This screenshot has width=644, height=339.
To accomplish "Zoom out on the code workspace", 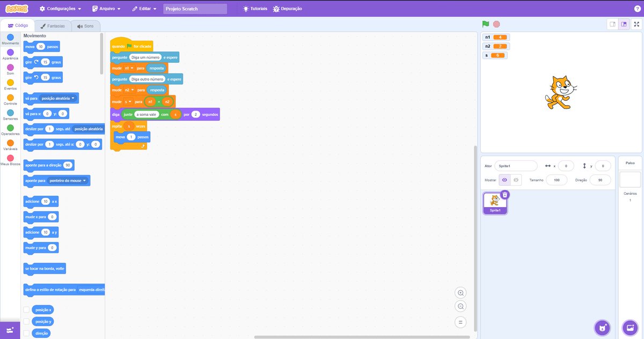I will [460, 306].
